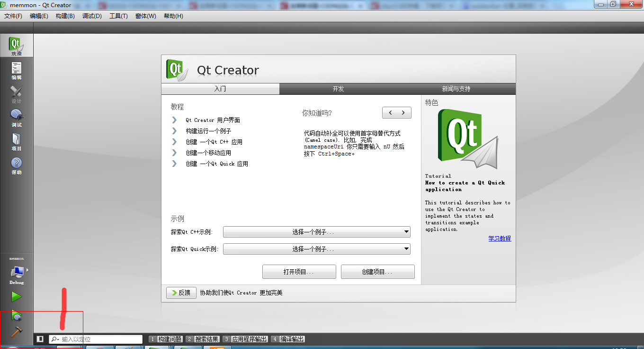Open the Debug (调试) menu
This screenshot has width=644, height=349.
click(92, 16)
